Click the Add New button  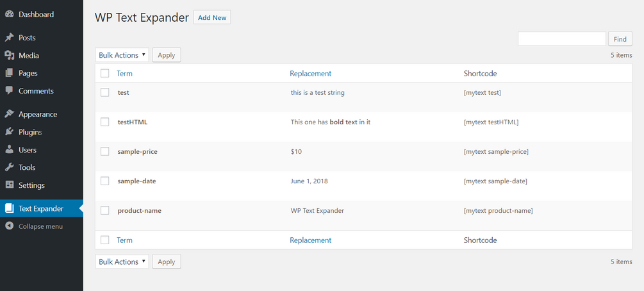[x=212, y=18]
